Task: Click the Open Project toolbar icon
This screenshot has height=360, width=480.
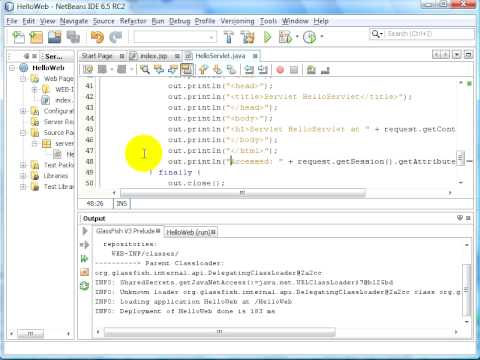Action: [x=54, y=37]
